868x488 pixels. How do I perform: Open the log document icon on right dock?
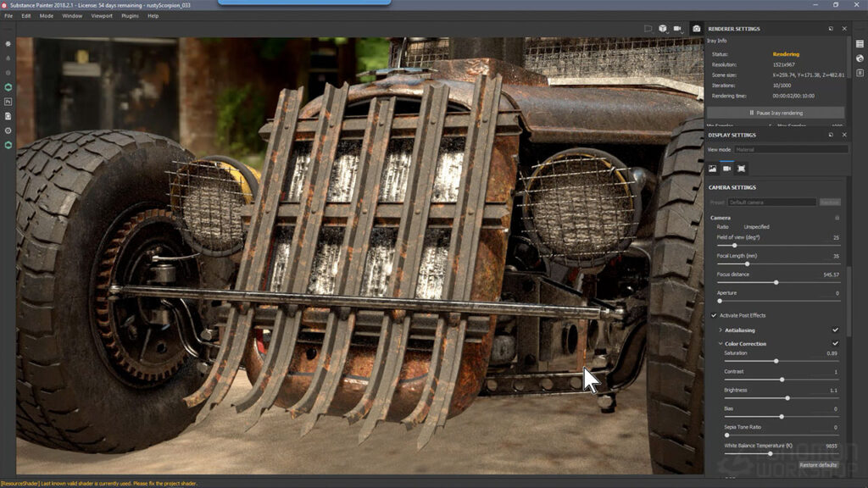click(x=860, y=73)
